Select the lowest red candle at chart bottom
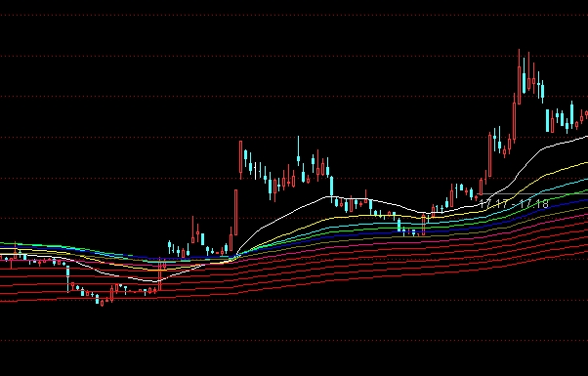The height and width of the screenshot is (376, 588). pyautogui.click(x=102, y=303)
